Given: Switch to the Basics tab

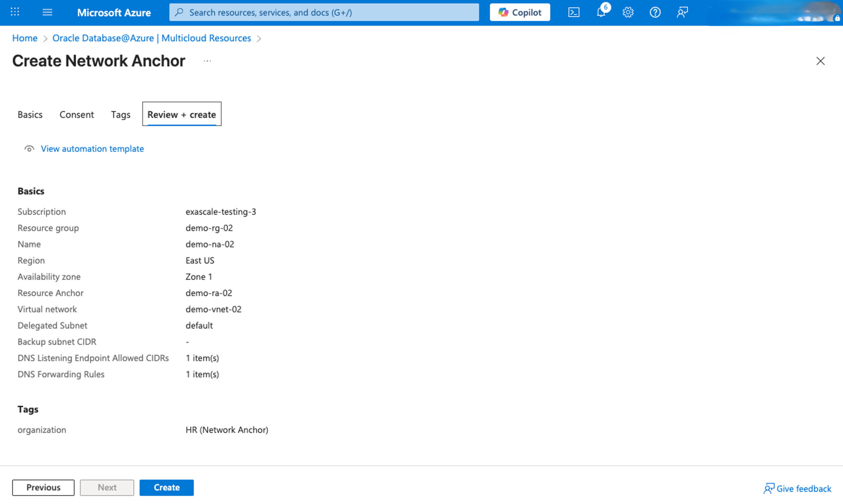Looking at the screenshot, I should point(30,114).
